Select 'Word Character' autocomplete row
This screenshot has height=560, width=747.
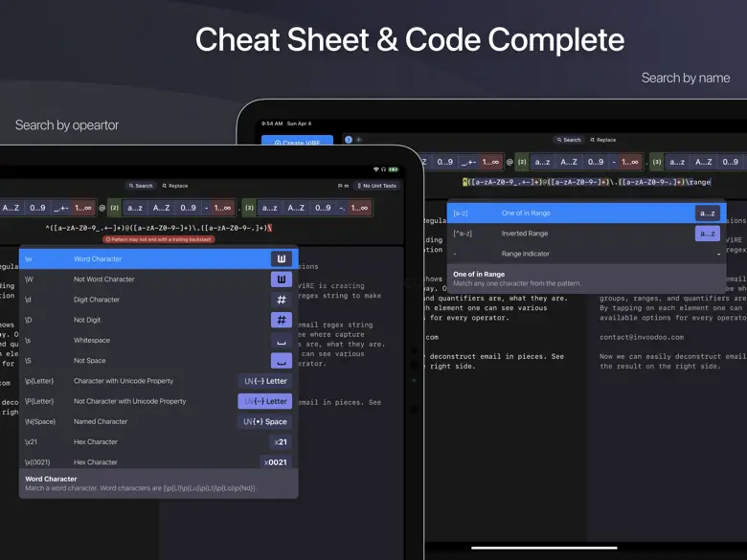[x=159, y=258]
